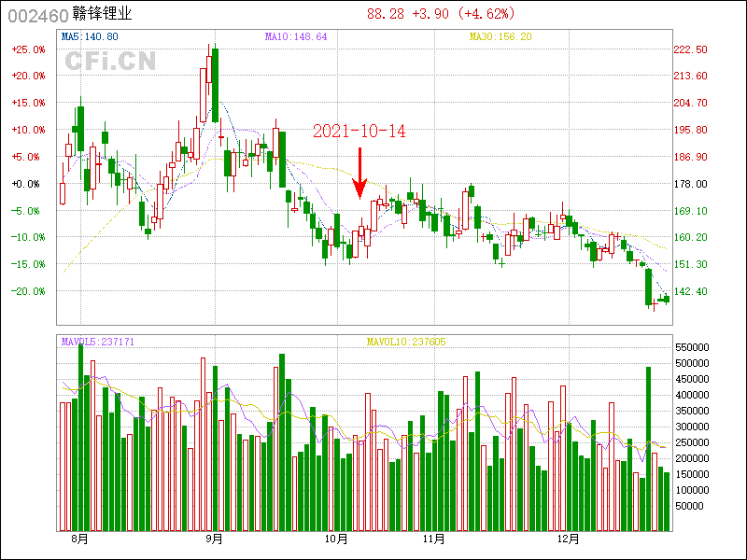Click the CFi.CN watermark logo
Image resolution: width=747 pixels, height=560 pixels.
[110, 62]
